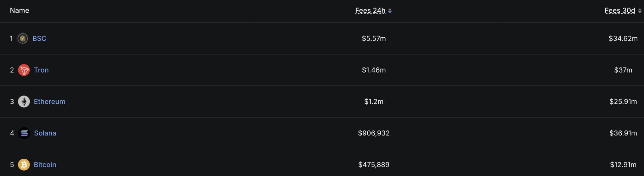This screenshot has width=644, height=176.
Task: Open the Solana chain link
Action: pyautogui.click(x=45, y=133)
